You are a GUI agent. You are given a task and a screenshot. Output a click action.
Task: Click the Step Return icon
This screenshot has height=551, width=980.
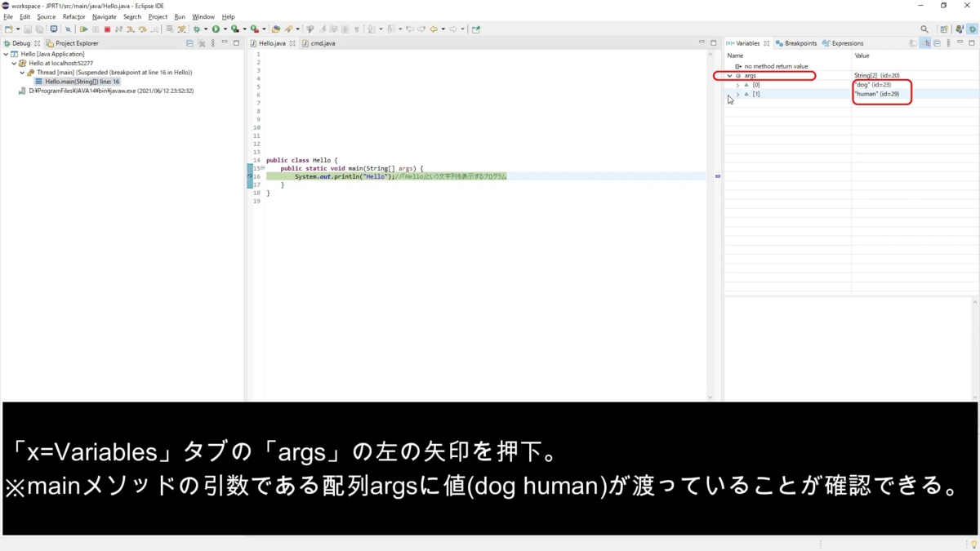coord(154,29)
